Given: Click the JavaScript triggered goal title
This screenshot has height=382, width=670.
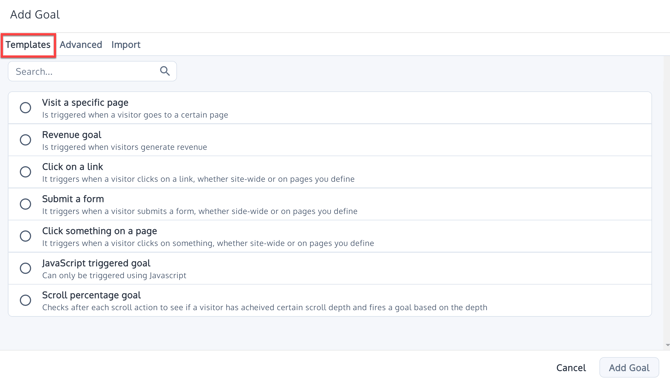Looking at the screenshot, I should coord(96,263).
